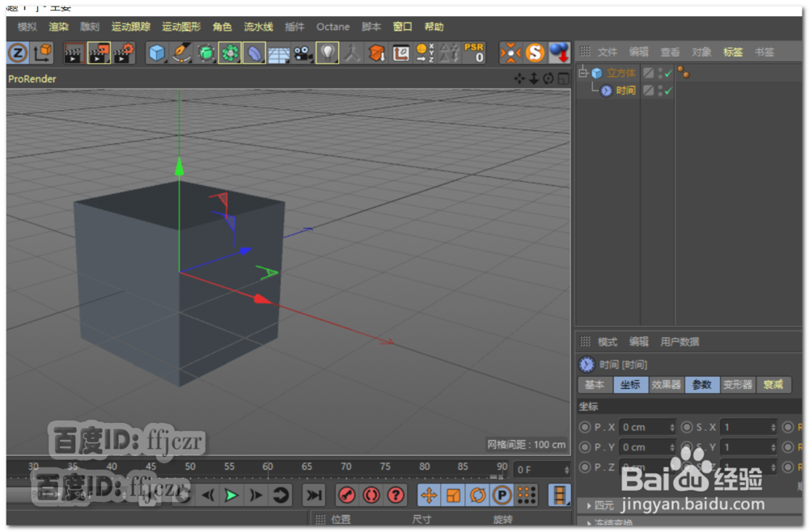Toggle Parameter keying P icon

[502, 496]
